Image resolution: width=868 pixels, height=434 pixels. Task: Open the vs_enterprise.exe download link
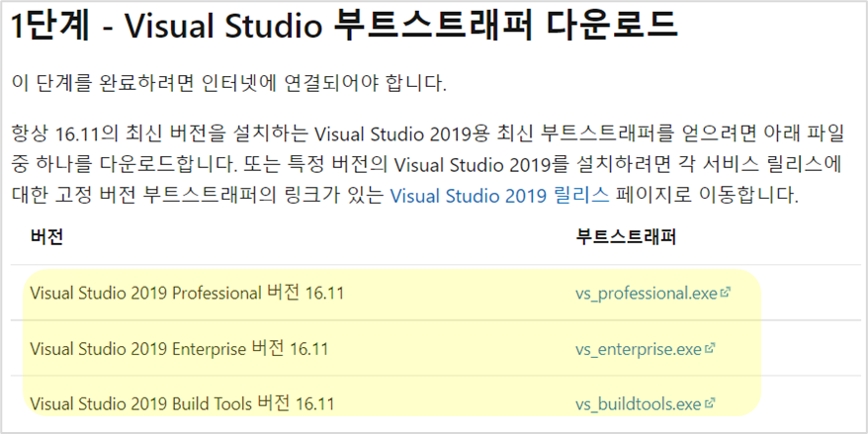(x=639, y=349)
